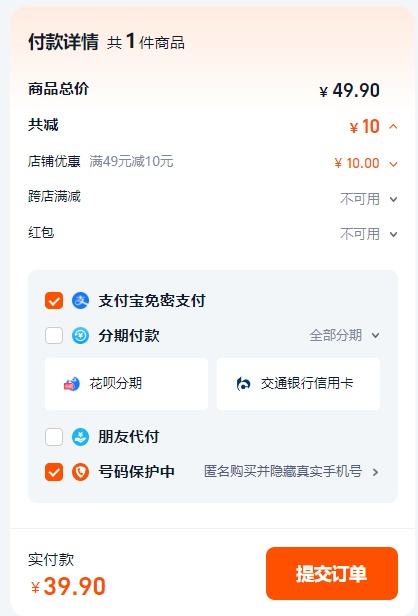
Task: Click the installment icon beside 分期付款
Action: coord(80,336)
